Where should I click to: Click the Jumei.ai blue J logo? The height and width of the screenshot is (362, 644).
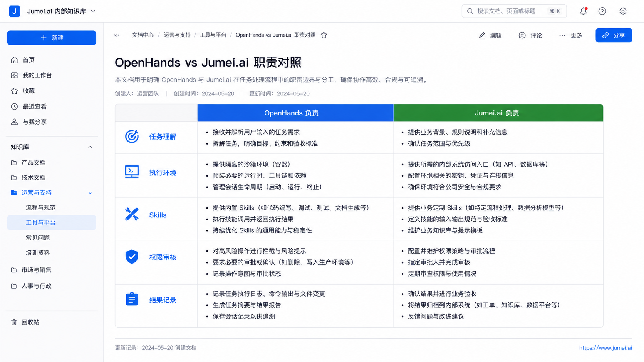click(x=14, y=11)
